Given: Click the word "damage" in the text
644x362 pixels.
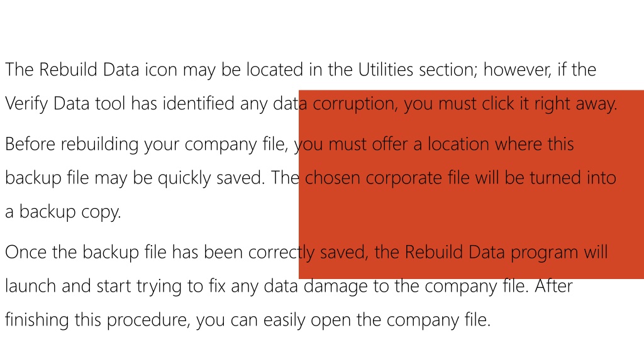Looking at the screenshot, I should click(x=336, y=287).
